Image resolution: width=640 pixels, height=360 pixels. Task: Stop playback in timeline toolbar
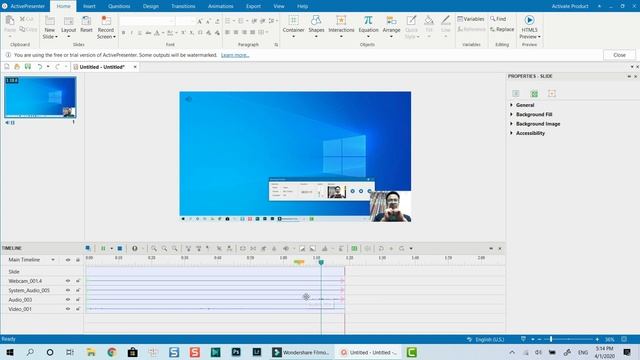(x=120, y=248)
